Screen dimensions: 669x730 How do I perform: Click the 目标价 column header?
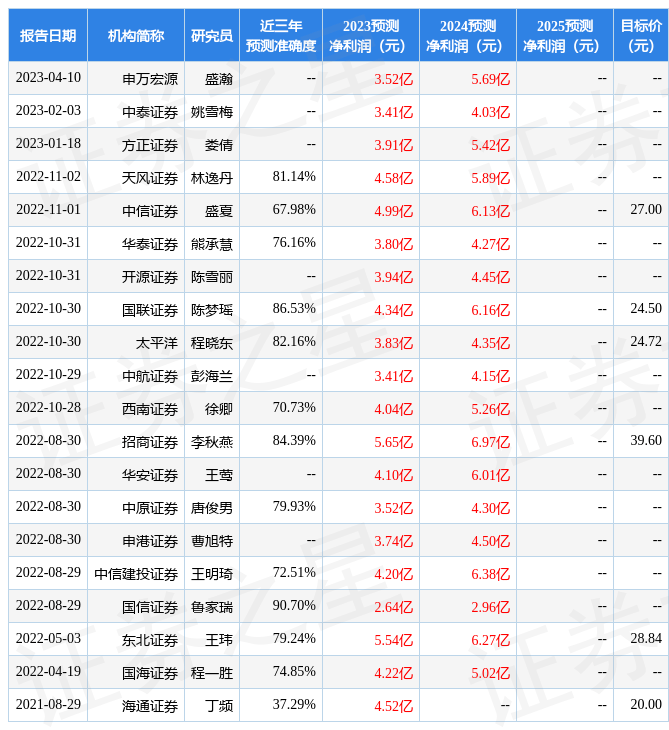641,35
